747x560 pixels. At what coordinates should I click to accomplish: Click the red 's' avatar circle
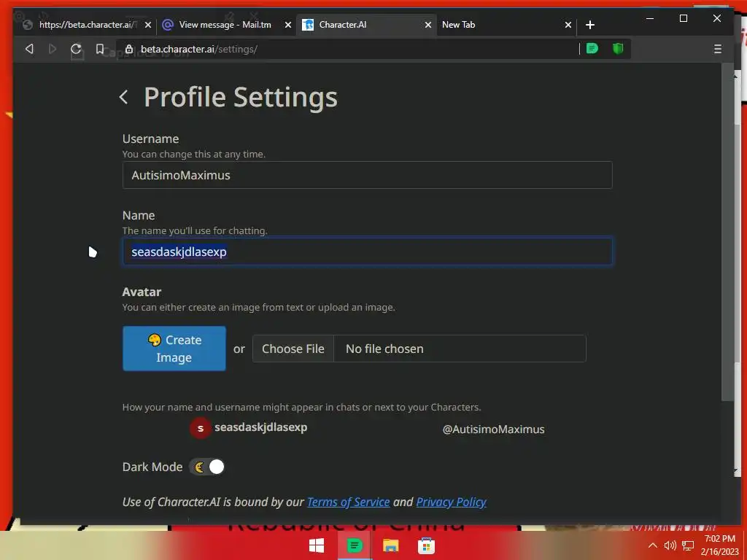pyautogui.click(x=201, y=428)
